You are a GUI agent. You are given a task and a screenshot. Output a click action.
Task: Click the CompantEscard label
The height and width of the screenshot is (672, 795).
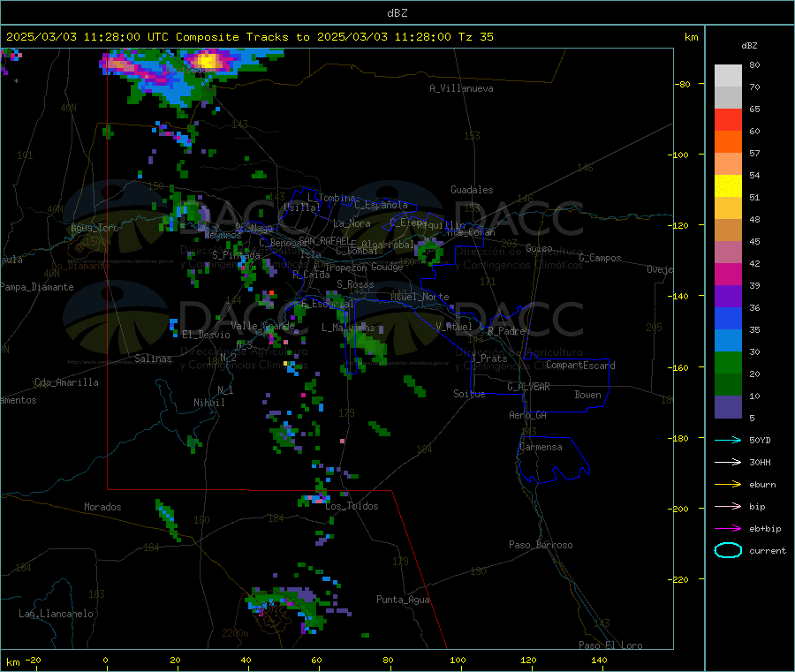(x=580, y=366)
